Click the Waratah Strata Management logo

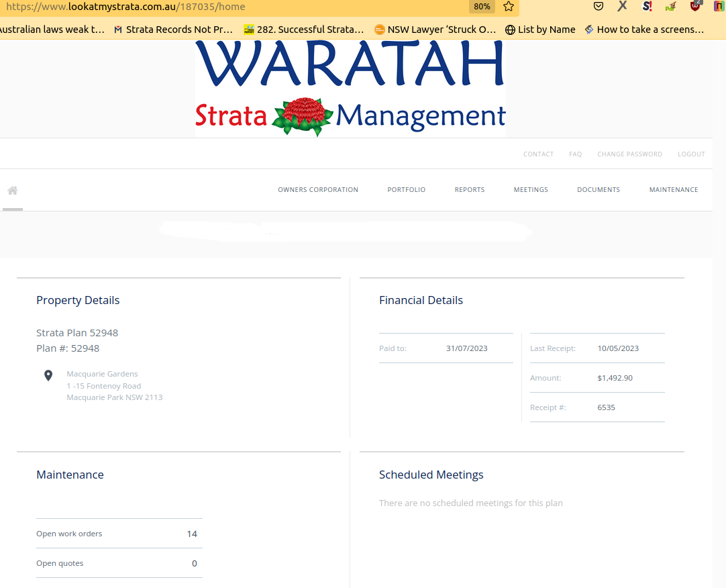[350, 89]
